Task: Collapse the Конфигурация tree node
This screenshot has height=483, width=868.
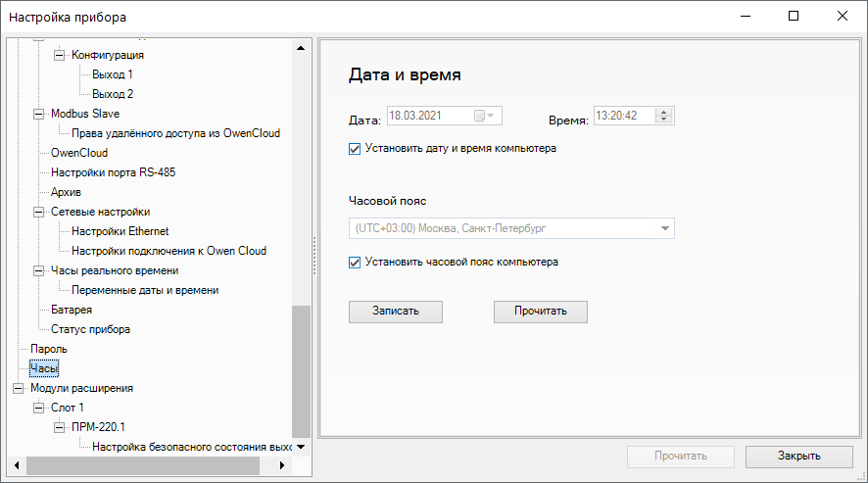Action: coord(59,55)
